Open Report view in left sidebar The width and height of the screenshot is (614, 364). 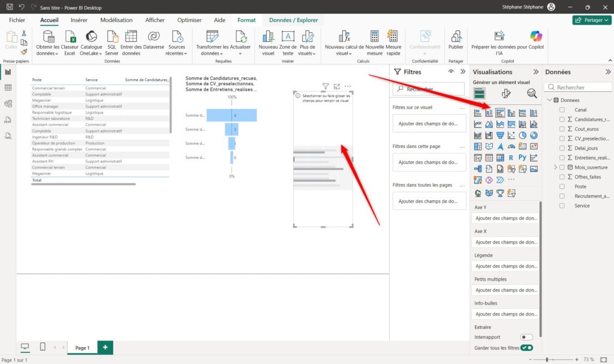[x=8, y=72]
